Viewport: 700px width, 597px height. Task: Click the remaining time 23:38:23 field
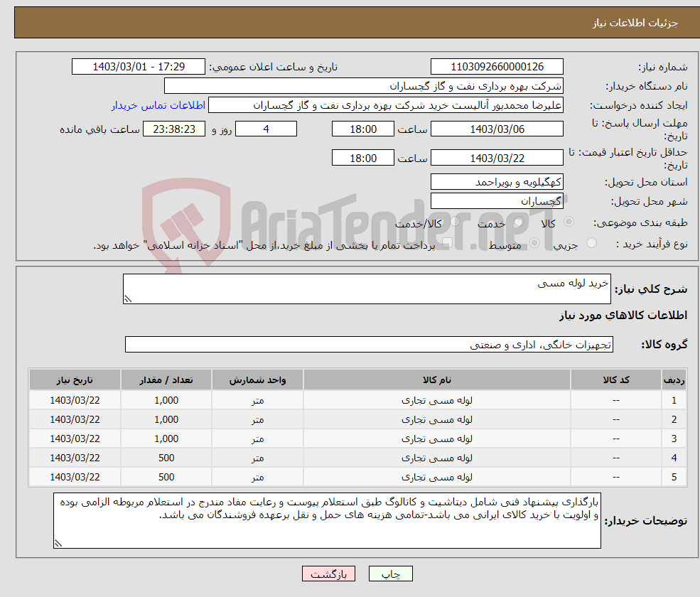(x=174, y=129)
